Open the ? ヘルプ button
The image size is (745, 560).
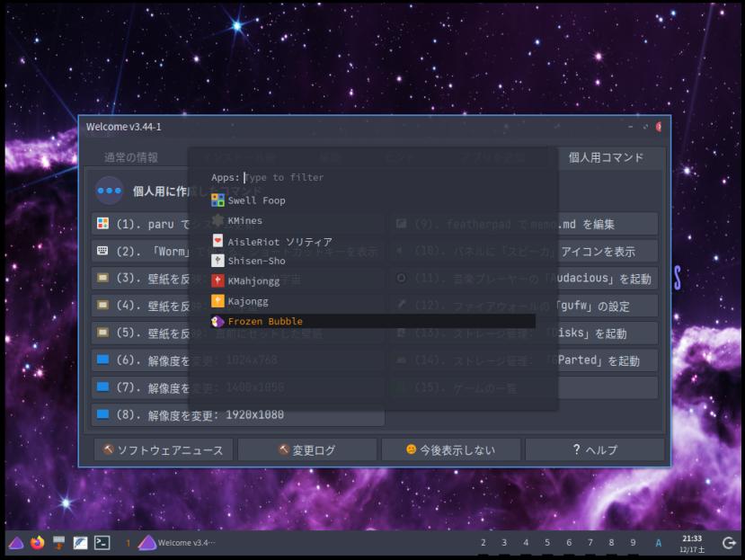[x=595, y=449]
